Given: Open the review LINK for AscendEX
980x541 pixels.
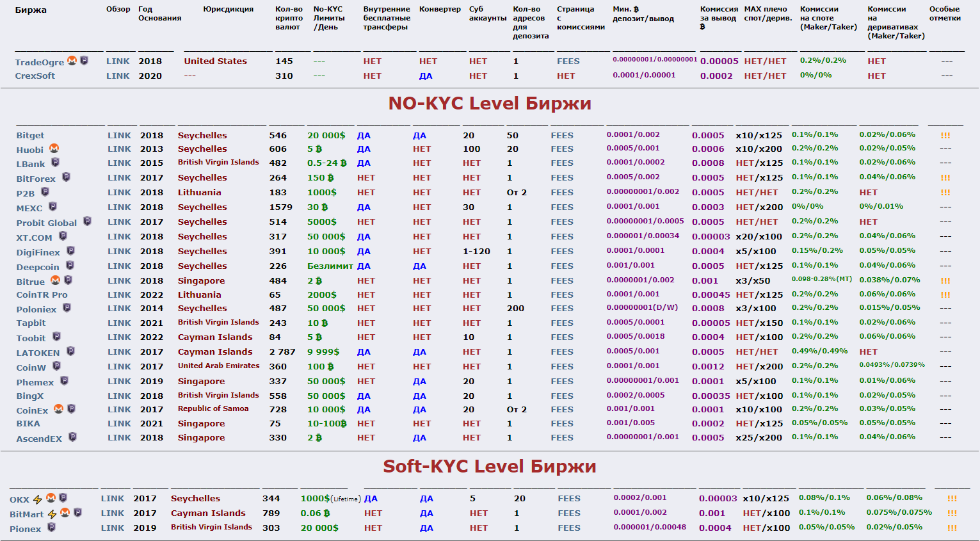Looking at the screenshot, I should tap(119, 438).
